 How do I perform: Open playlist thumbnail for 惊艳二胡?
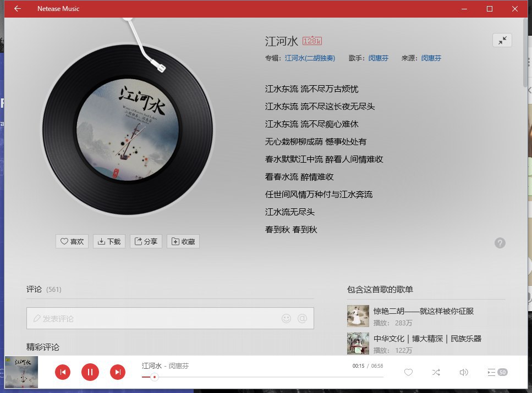point(358,316)
